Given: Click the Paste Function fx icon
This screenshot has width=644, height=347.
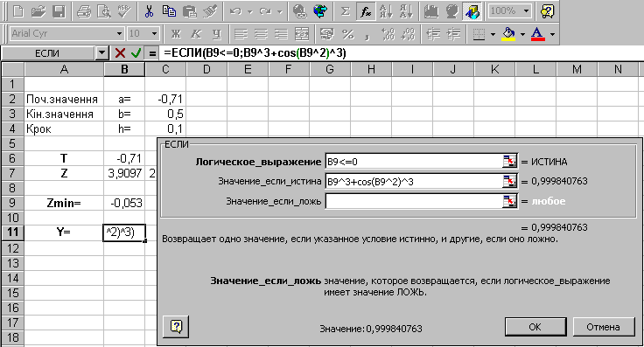Looking at the screenshot, I should tap(366, 11).
